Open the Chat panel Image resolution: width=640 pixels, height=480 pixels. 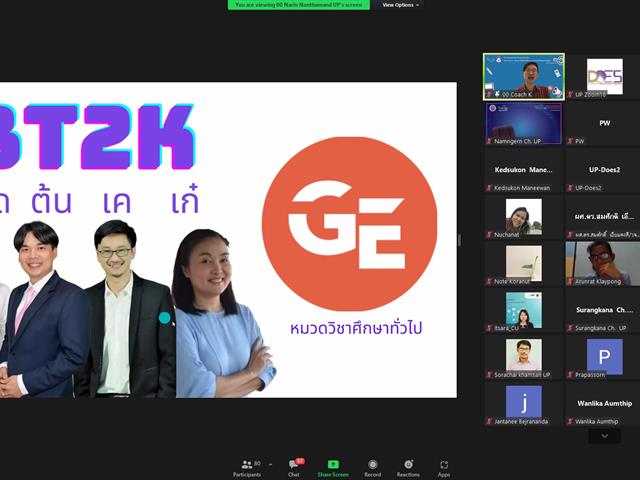click(x=294, y=468)
